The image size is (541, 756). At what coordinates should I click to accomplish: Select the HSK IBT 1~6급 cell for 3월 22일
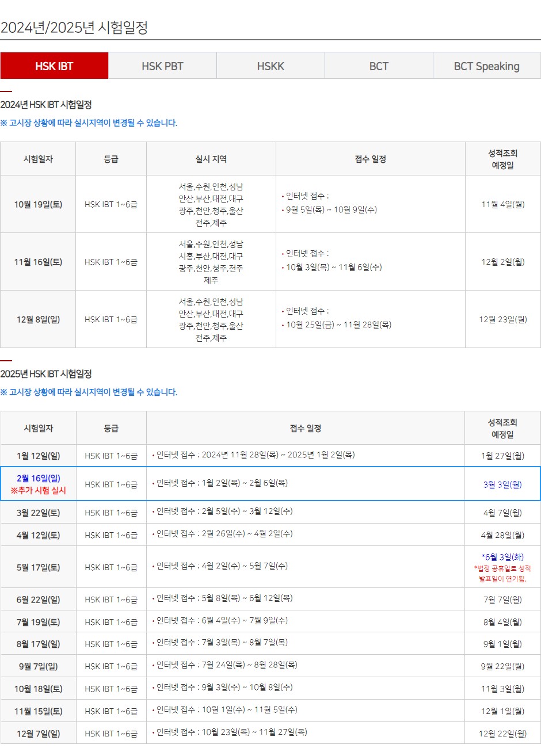point(111,511)
